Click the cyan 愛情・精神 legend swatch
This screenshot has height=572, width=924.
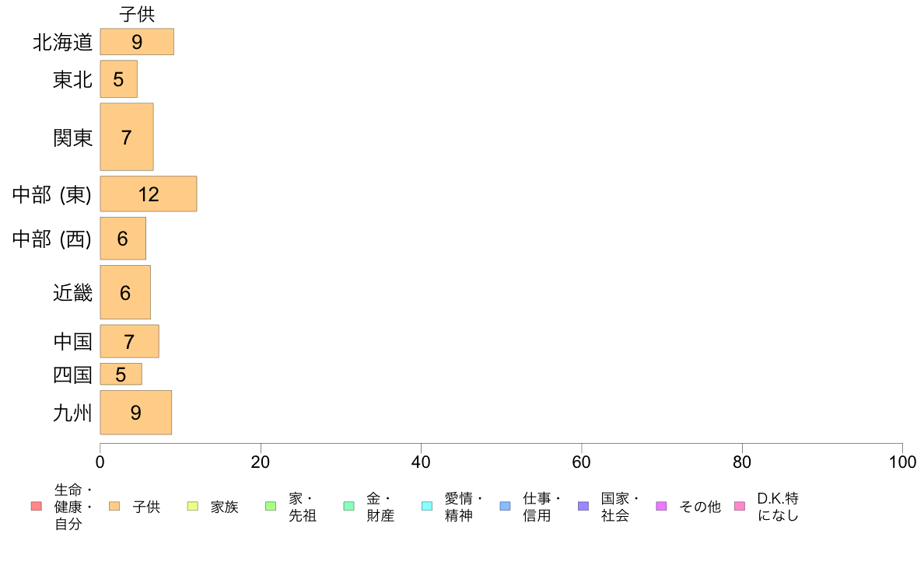427,506
